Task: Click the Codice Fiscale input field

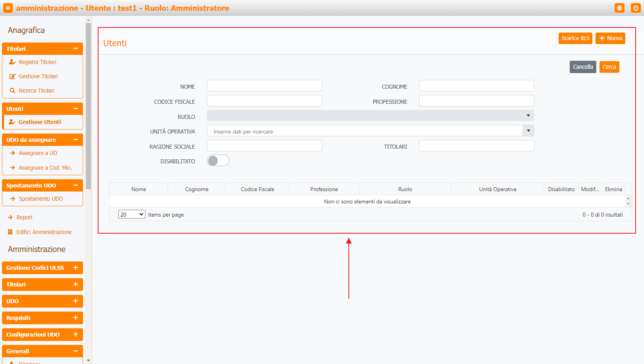Action: [x=264, y=101]
